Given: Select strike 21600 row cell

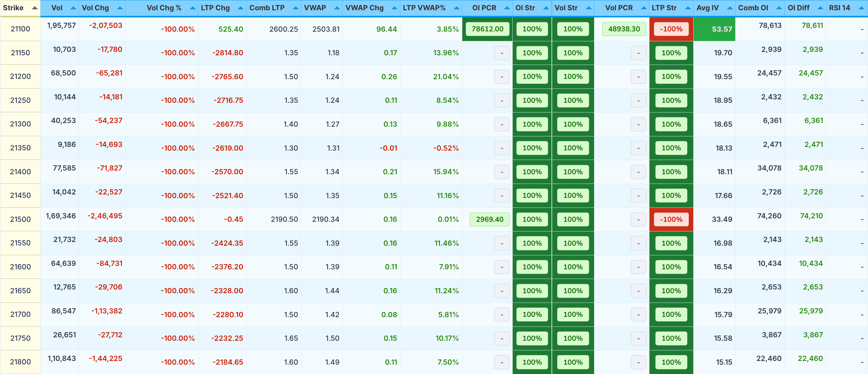Looking at the screenshot, I should 20,267.
